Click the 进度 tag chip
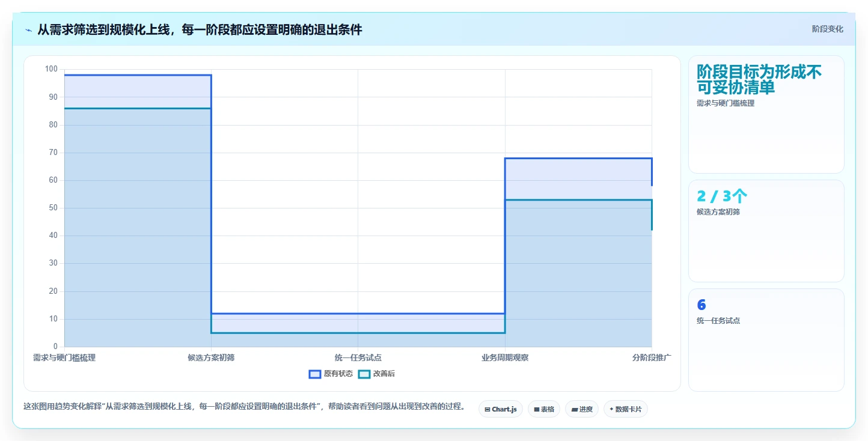The image size is (868, 441). (581, 409)
